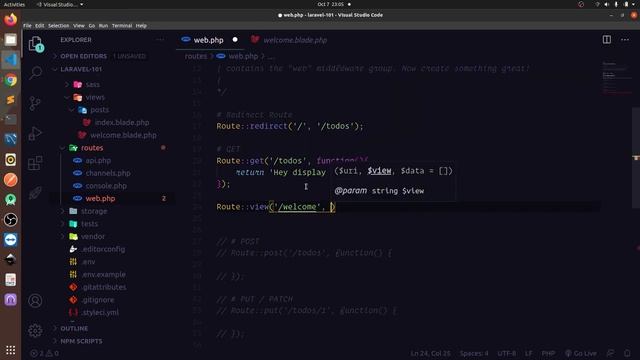Image resolution: width=640 pixels, height=360 pixels.
Task: Expand the NPM Scripts section
Action: point(81,341)
